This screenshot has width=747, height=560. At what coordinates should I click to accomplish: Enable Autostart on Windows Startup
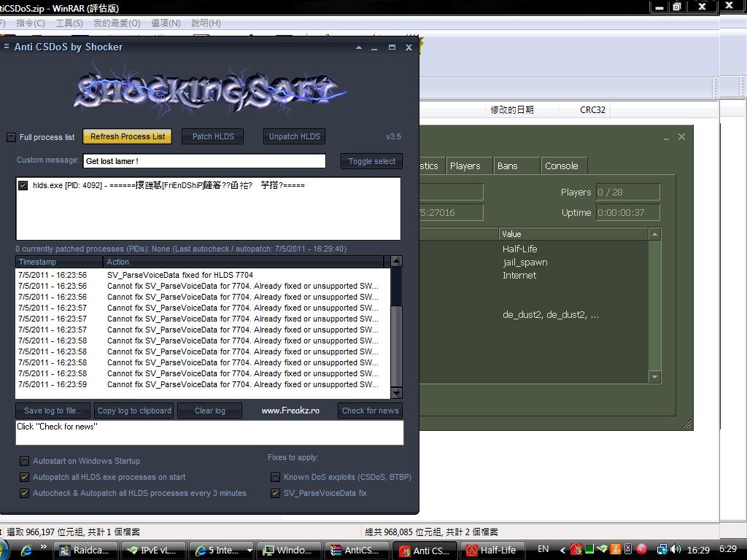(24, 461)
